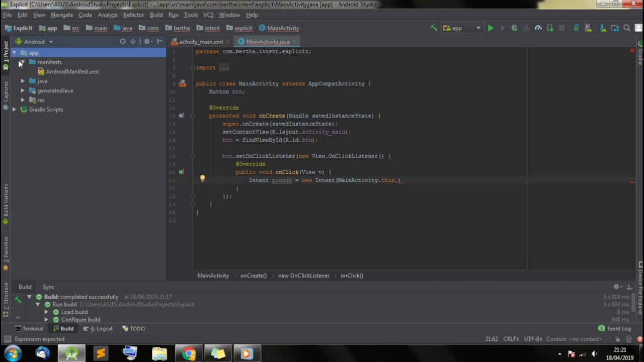Click the Windows Start button

[12, 354]
